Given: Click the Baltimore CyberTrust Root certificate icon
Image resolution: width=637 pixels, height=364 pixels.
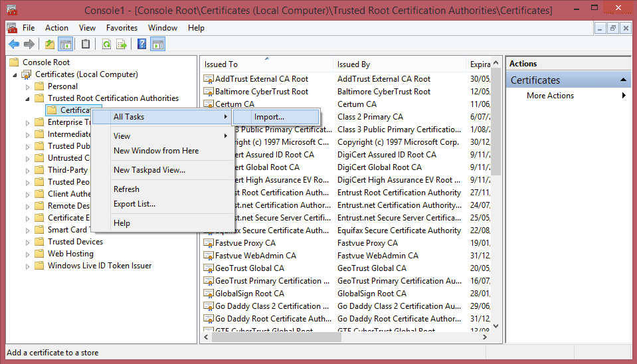Looking at the screenshot, I should coord(209,92).
